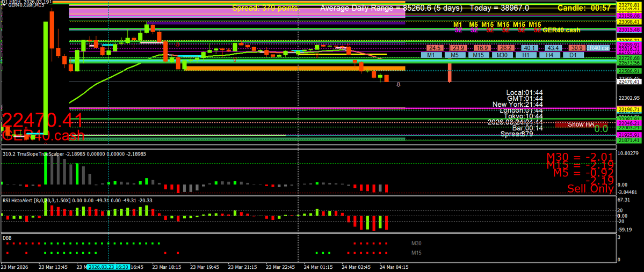Click the red sell arrow below latest candle

point(398,85)
